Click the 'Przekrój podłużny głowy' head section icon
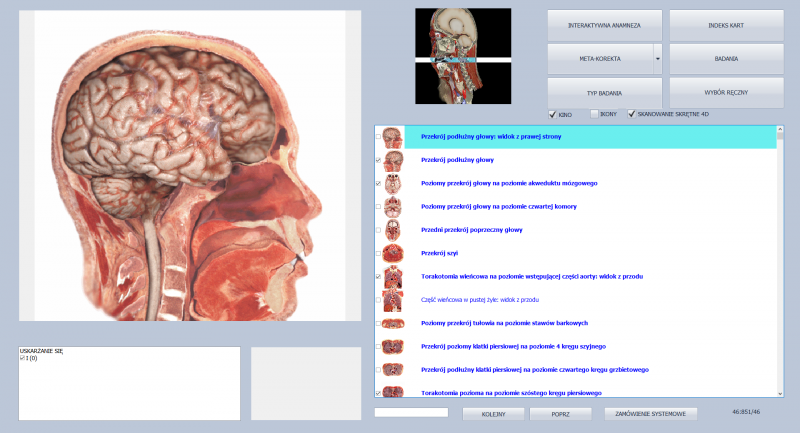 pyautogui.click(x=393, y=160)
